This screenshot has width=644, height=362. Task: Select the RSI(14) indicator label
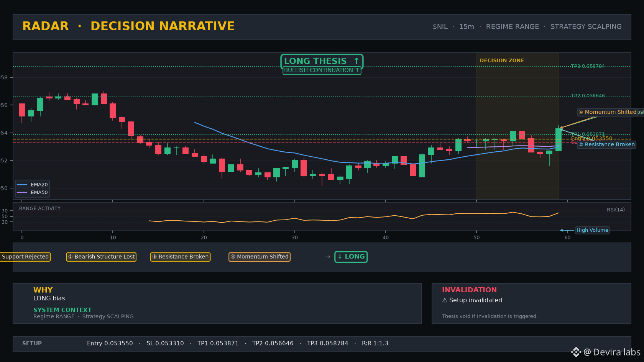coord(616,210)
